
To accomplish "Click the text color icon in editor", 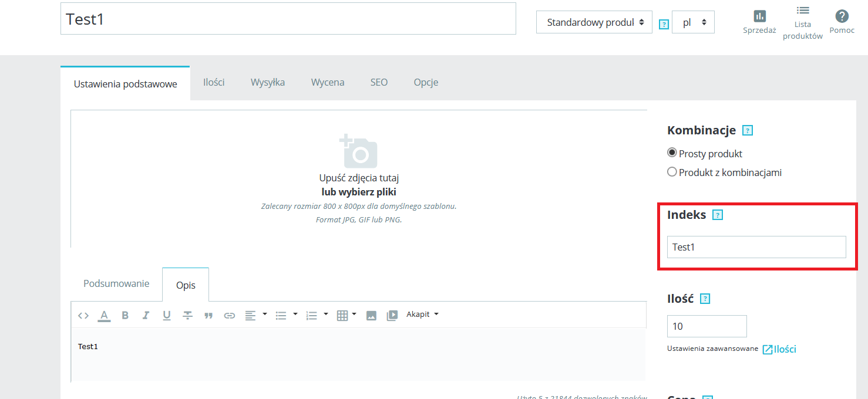I will click(x=104, y=316).
